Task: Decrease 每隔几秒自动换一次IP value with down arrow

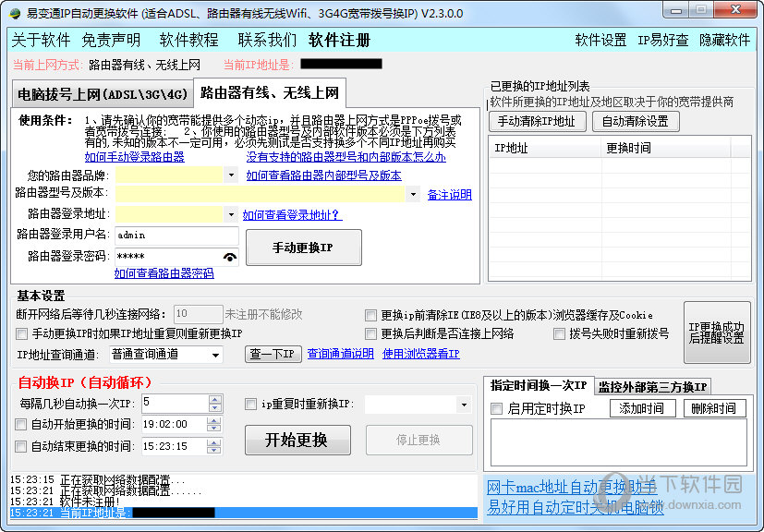Action: (x=215, y=407)
